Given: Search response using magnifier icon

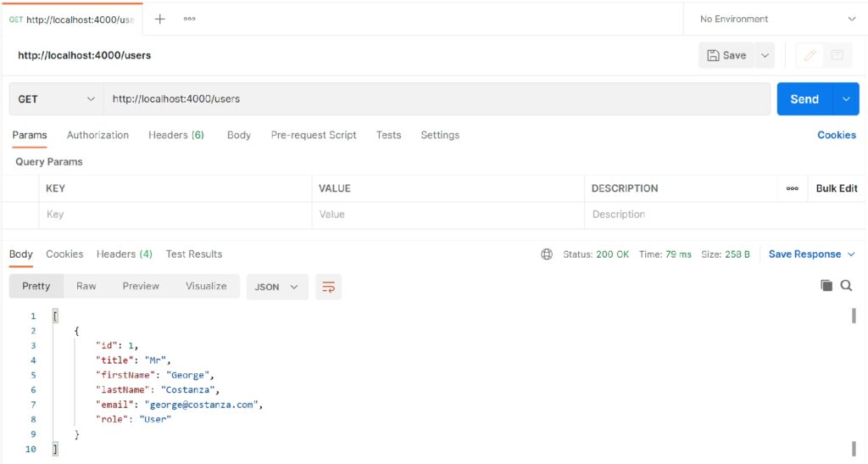Looking at the screenshot, I should click(846, 286).
